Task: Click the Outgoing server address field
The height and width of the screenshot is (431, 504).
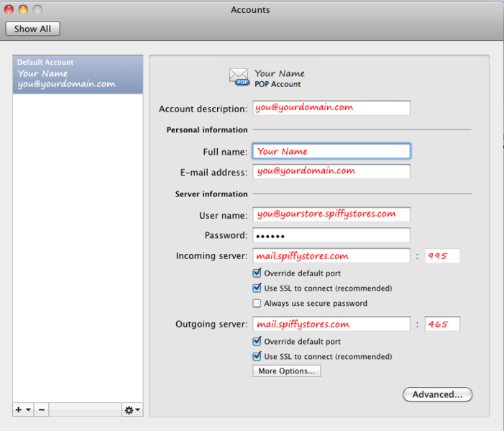Action: point(331,324)
